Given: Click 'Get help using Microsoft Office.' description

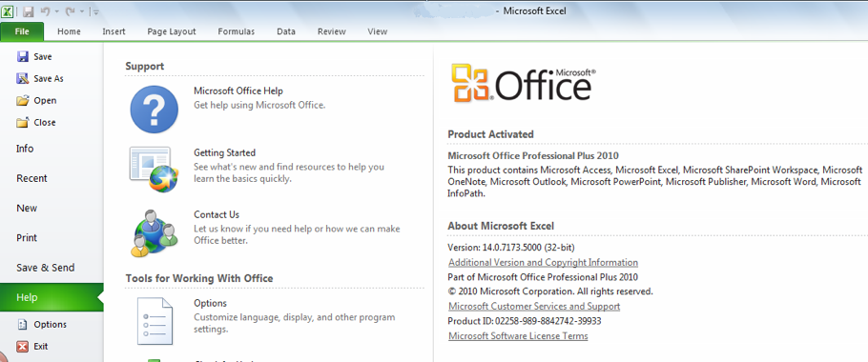Looking at the screenshot, I should (259, 105).
